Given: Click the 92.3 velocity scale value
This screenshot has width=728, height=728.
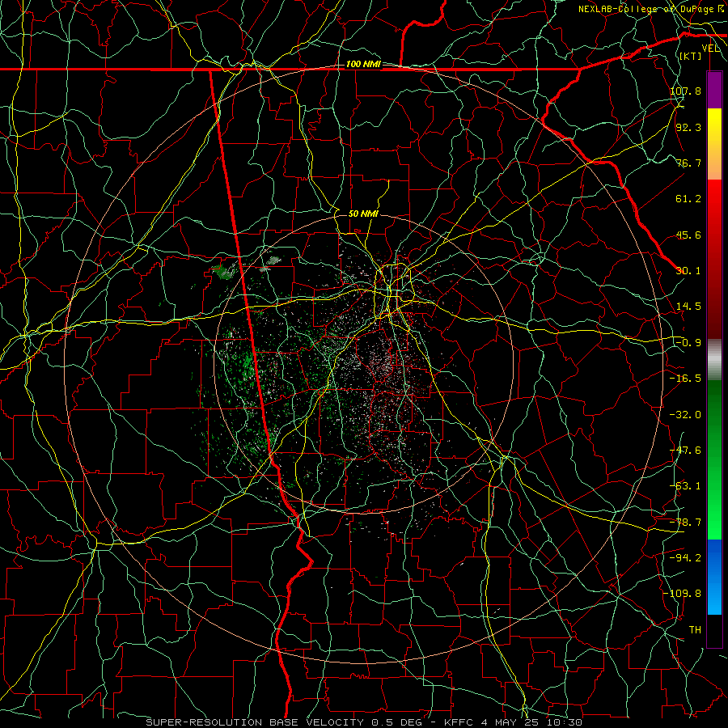Looking at the screenshot, I should (688, 127).
